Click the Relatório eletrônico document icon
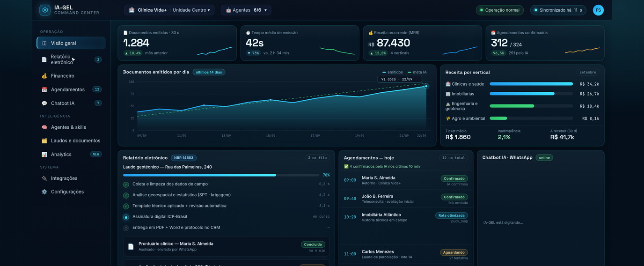Image resolution: width=644 pixels, height=266 pixels. (x=44, y=59)
